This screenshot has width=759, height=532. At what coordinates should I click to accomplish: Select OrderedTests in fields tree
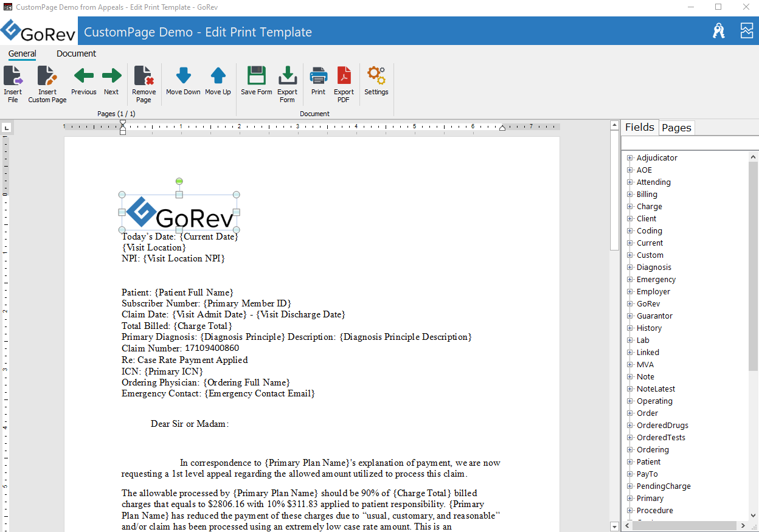[x=661, y=438]
